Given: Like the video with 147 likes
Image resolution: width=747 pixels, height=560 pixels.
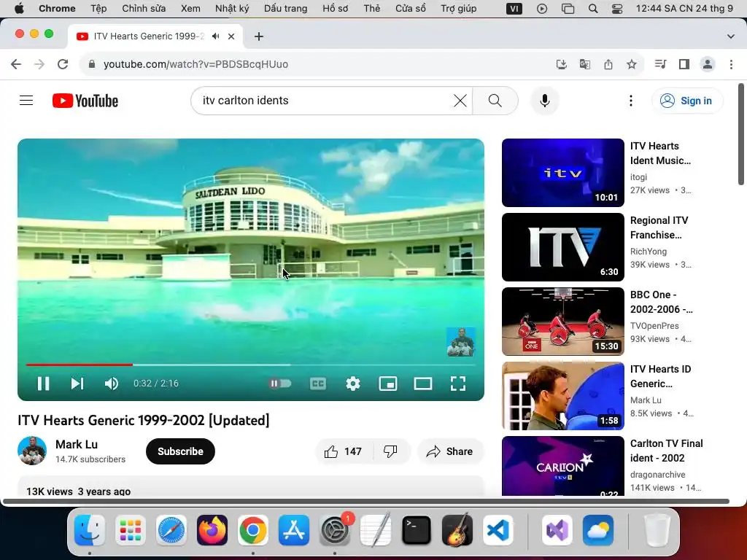Looking at the screenshot, I should [343, 451].
